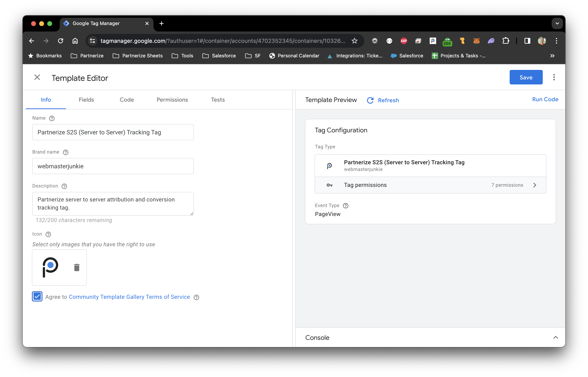The image size is (588, 377).
Task: Expand Tag permissions row arrow
Action: [534, 185]
